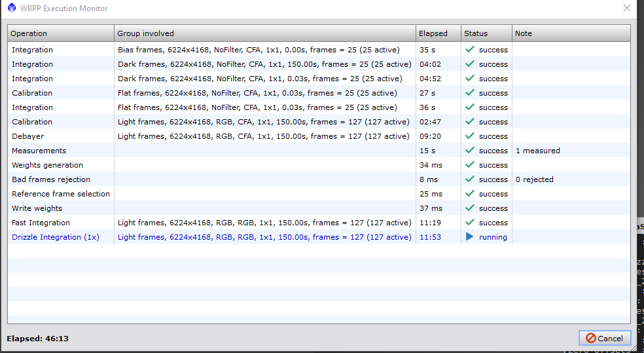Select the Measurements operation
The width and height of the screenshot is (644, 353).
pos(39,151)
